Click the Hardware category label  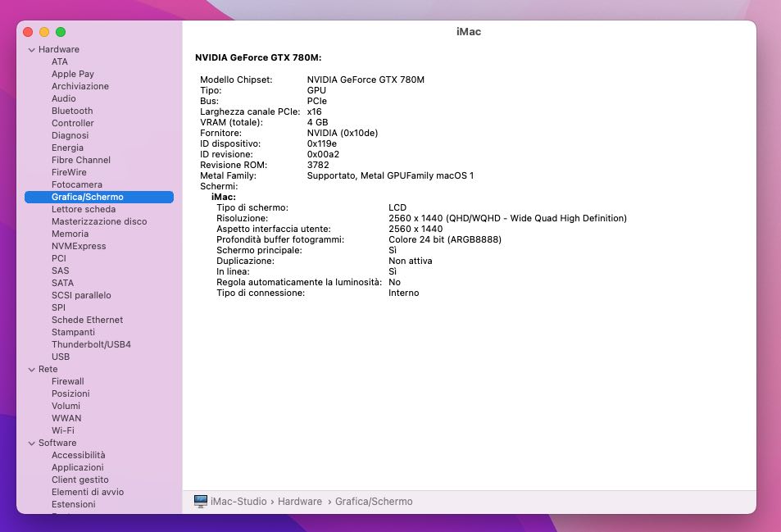[x=59, y=49]
